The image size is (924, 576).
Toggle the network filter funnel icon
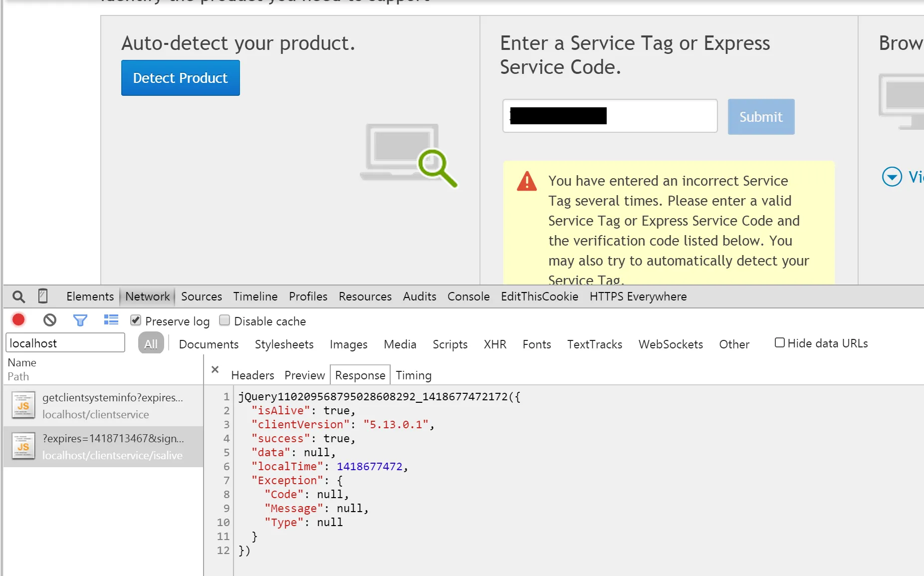pos(80,320)
